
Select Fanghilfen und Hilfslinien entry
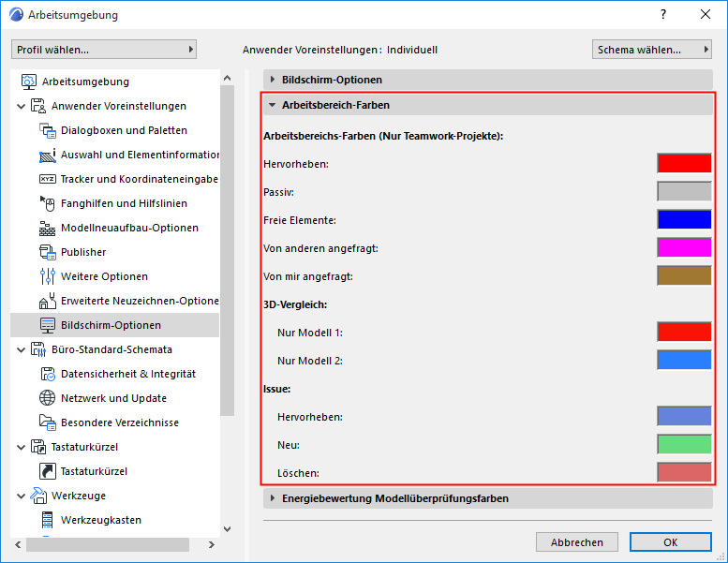(124, 203)
